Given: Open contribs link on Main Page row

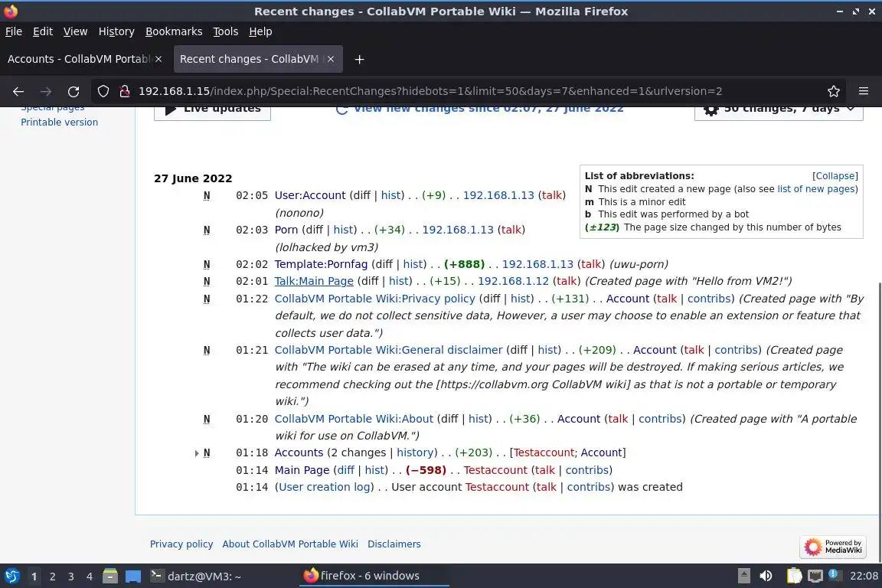Looking at the screenshot, I should [586, 470].
